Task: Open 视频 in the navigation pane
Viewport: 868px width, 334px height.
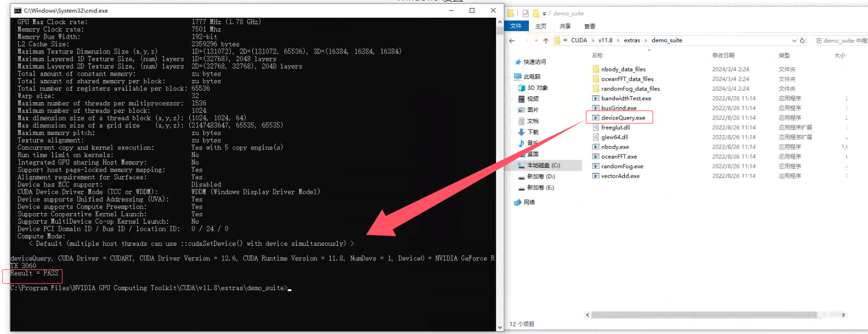Action: [x=533, y=99]
